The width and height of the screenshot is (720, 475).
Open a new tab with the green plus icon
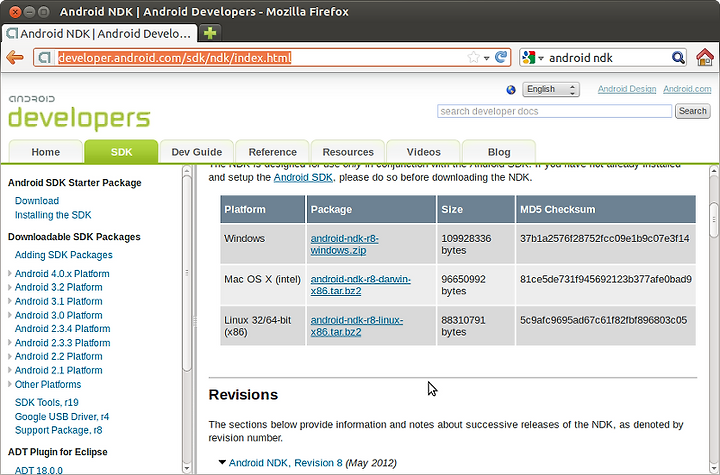[210, 33]
